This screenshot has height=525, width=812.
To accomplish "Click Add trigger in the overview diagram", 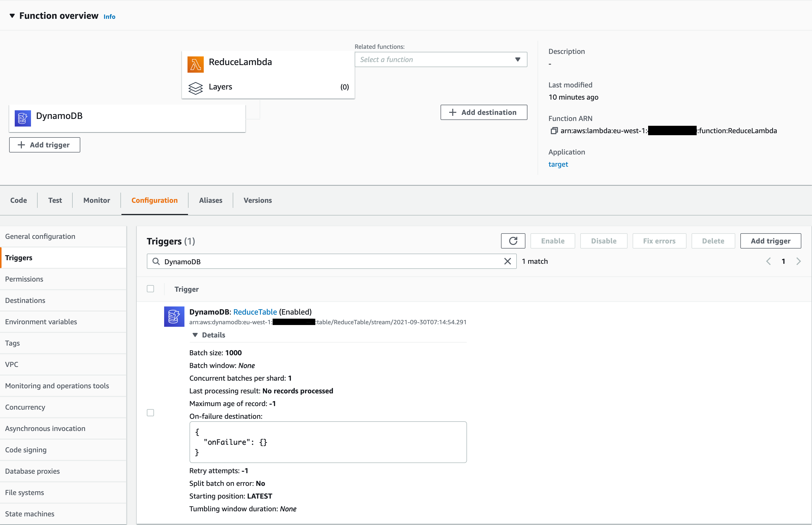I will pyautogui.click(x=45, y=145).
